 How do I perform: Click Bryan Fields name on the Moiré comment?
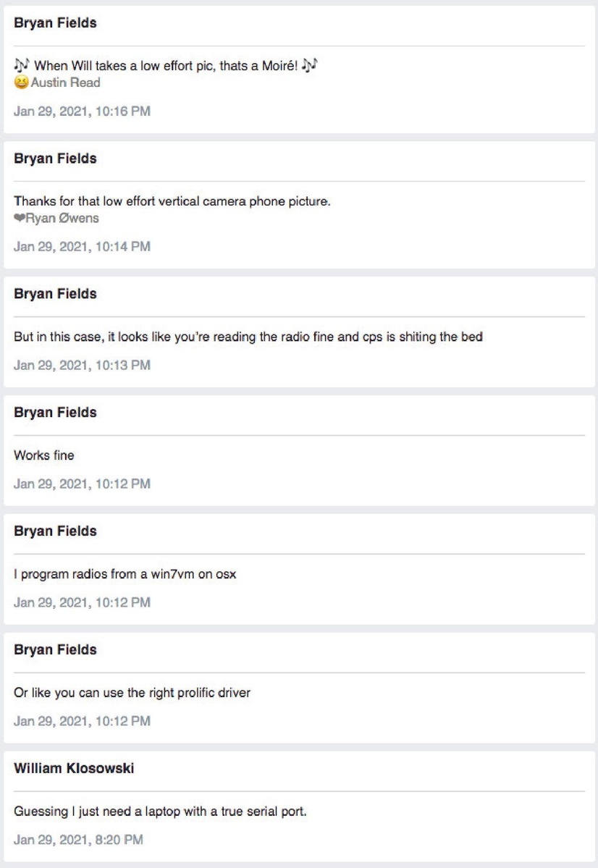pyautogui.click(x=55, y=23)
